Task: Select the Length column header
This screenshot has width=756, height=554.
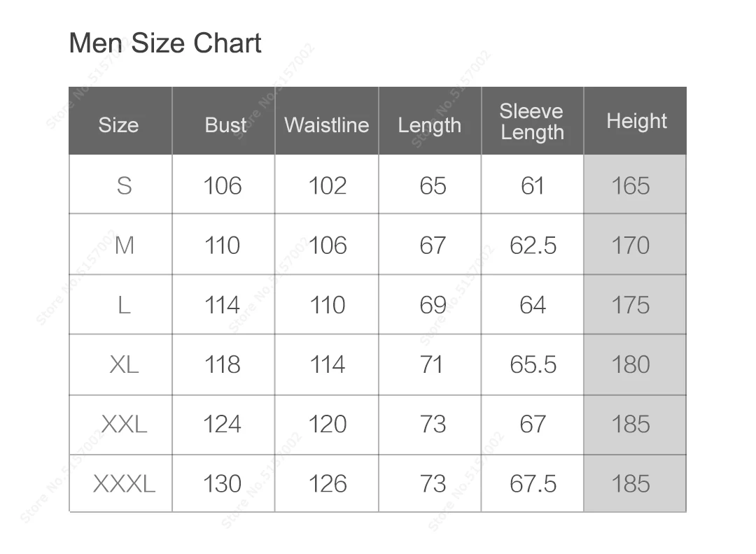Action: [x=429, y=126]
